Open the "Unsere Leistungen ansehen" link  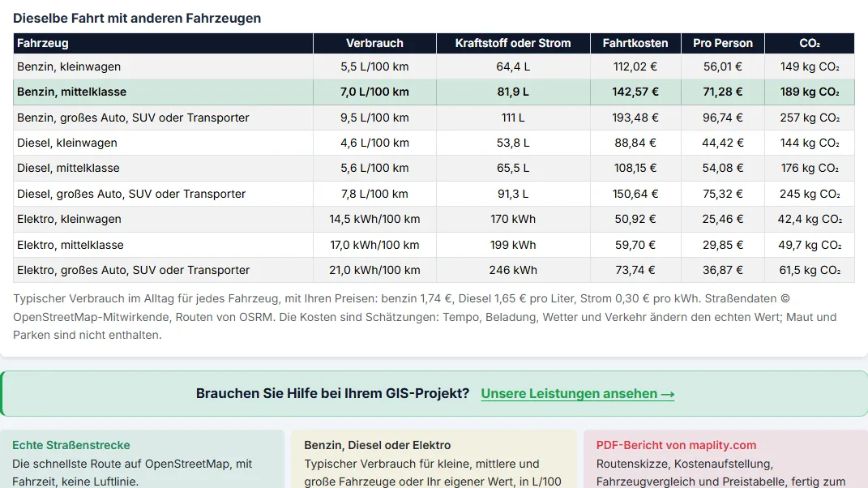(577, 394)
